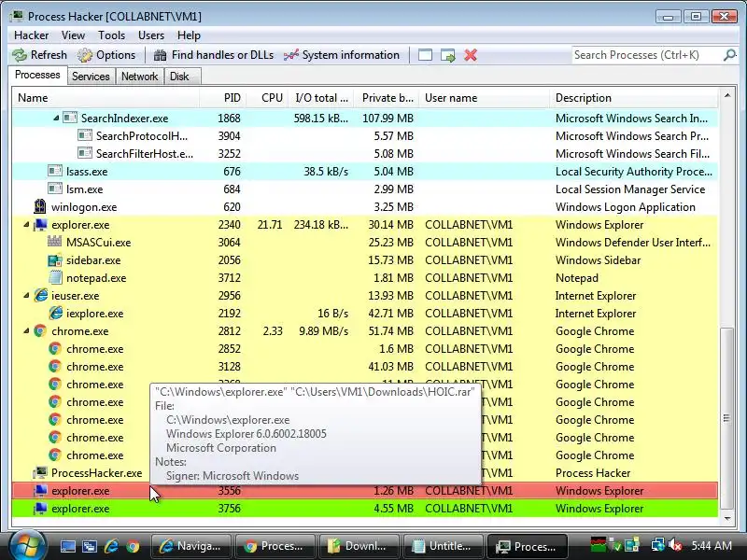Select the notepad.exe process name
The width and height of the screenshot is (747, 560).
click(x=96, y=278)
